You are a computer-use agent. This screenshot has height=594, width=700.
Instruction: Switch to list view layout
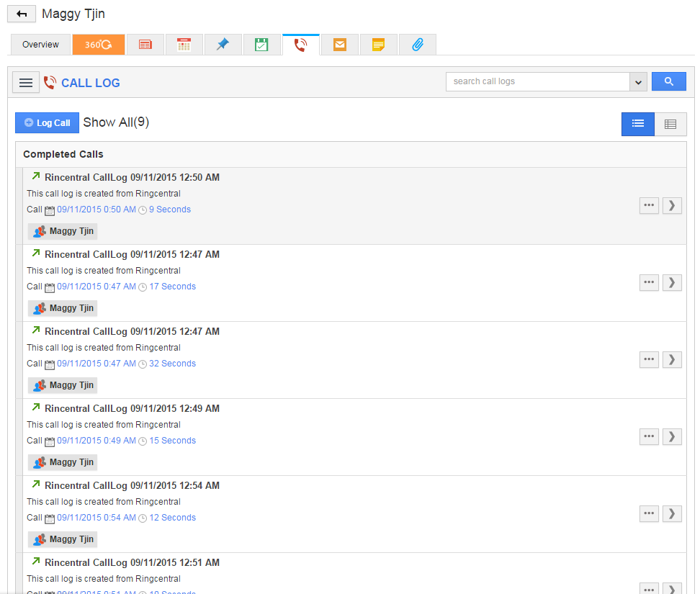(x=638, y=124)
